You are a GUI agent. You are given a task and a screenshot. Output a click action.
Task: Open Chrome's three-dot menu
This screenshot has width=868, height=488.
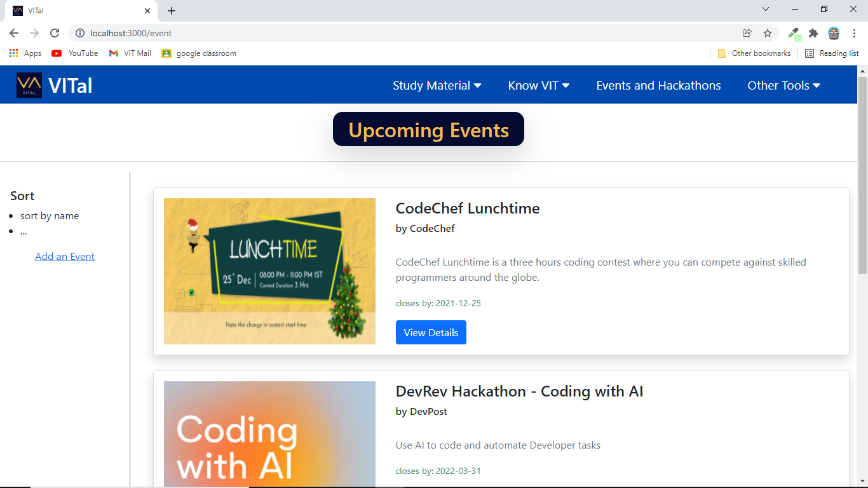[x=854, y=33]
